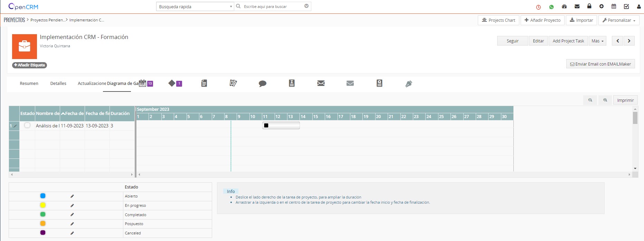The height and width of the screenshot is (241, 644).
Task: Click the Seguir button
Action: point(513,41)
